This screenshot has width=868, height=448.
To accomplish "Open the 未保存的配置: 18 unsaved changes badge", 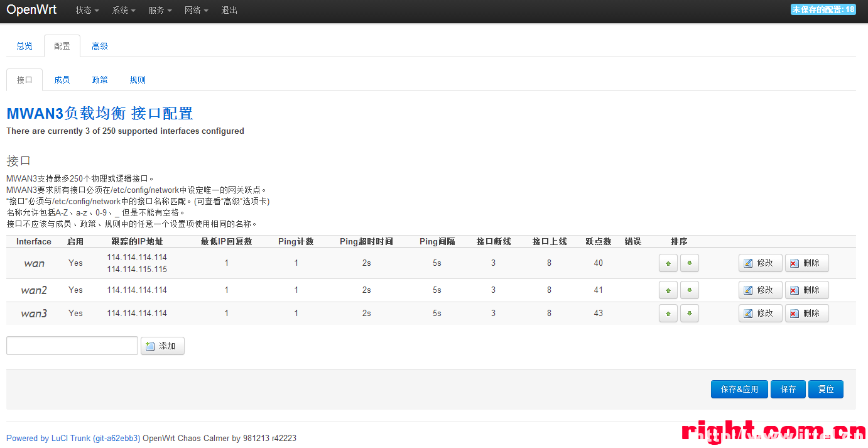I will coord(823,9).
